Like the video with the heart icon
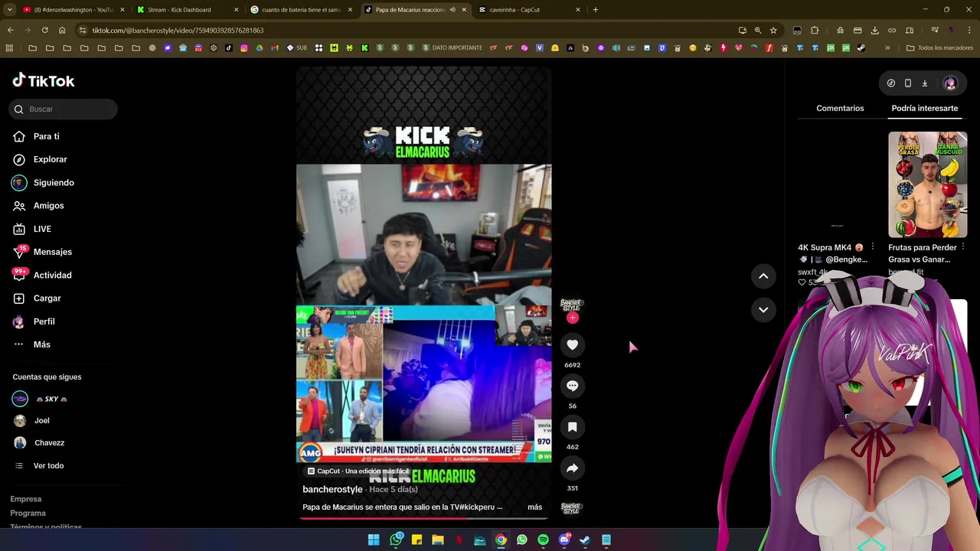Viewport: 980px width, 551px height. [572, 345]
